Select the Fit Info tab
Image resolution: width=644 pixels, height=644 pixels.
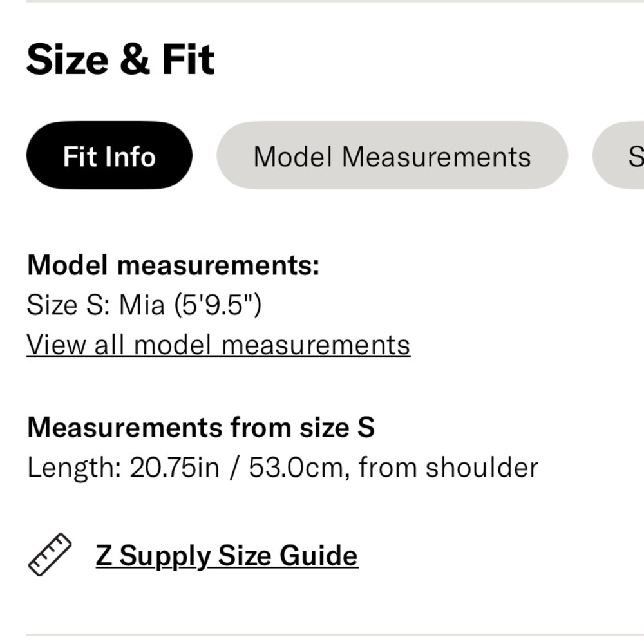(109, 155)
